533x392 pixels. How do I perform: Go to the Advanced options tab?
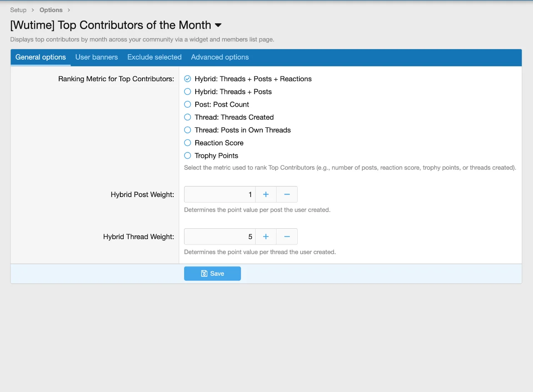click(x=220, y=57)
